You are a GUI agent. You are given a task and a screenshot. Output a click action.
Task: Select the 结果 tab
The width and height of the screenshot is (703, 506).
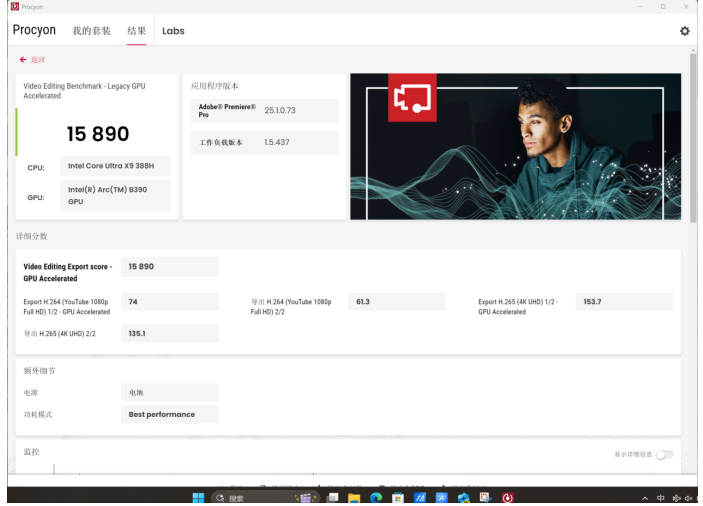coord(136,31)
